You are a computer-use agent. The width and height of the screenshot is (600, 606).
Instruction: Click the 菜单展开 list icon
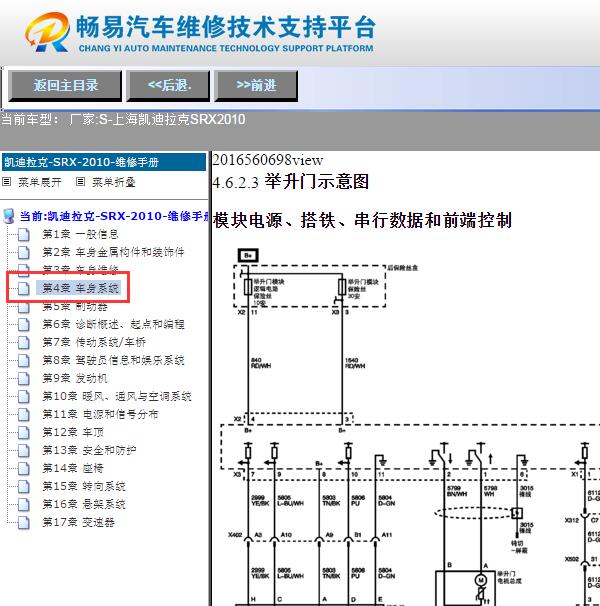[x=6, y=181]
